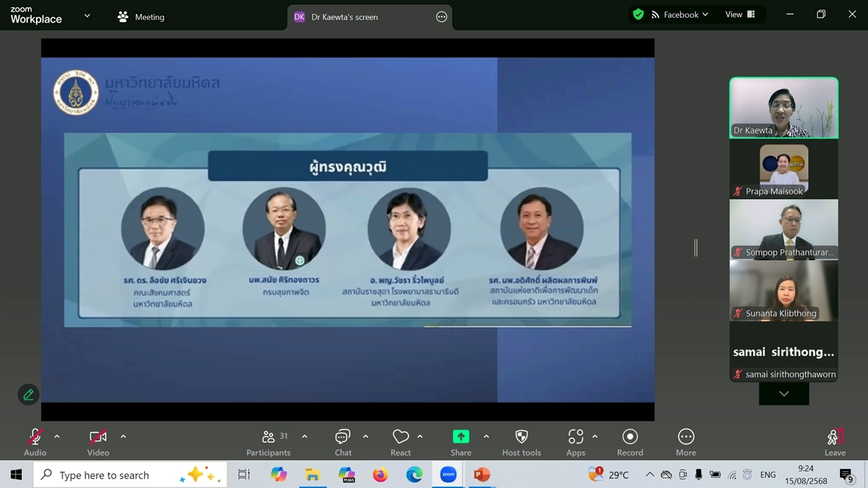Show more participants with down chevron
868x488 pixels.
pos(784,394)
